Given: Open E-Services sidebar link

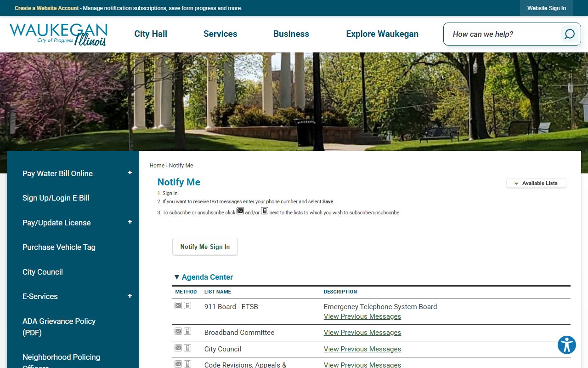Looking at the screenshot, I should coord(40,296).
